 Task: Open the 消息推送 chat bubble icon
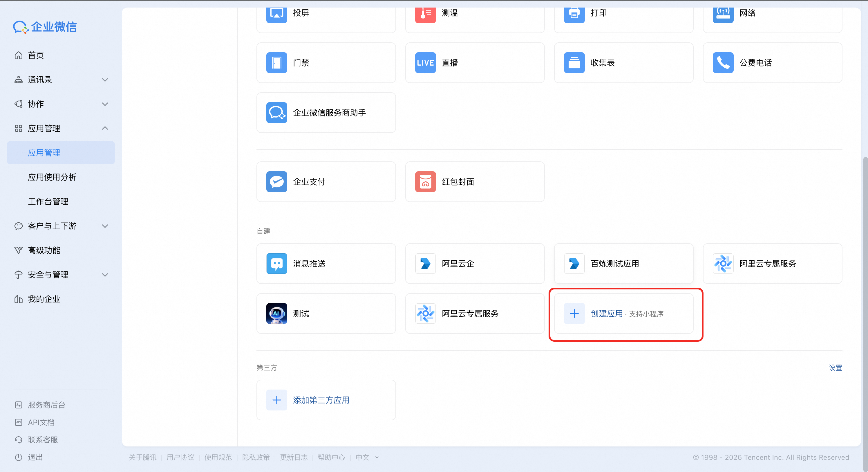(276, 264)
